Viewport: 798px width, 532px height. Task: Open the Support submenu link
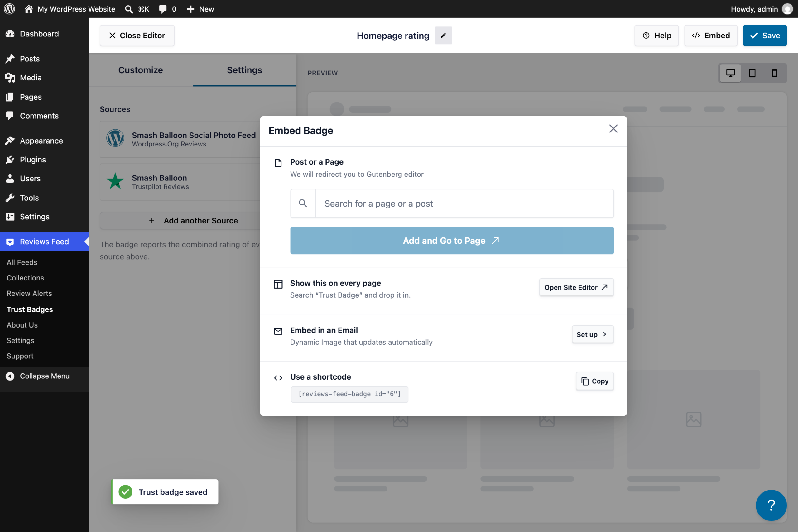[20, 356]
